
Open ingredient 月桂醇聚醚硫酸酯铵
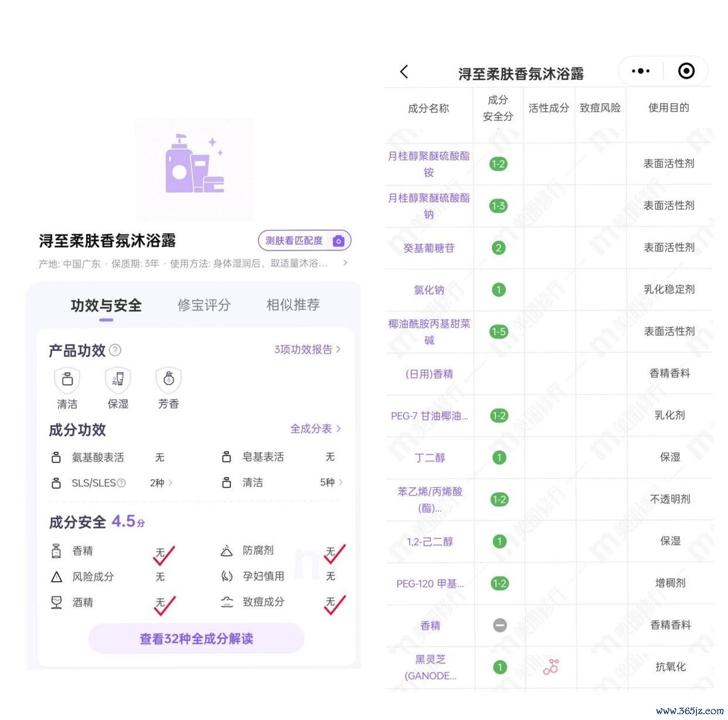[429, 164]
